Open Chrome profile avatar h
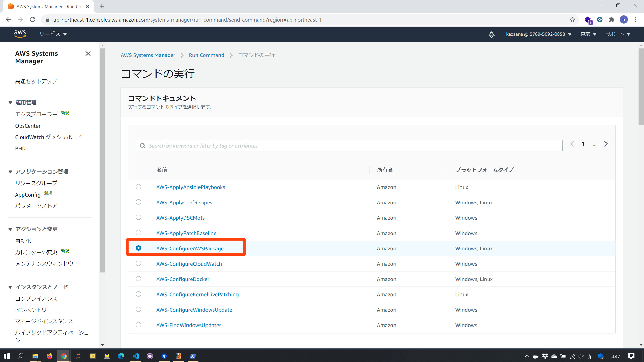644x362 pixels. pyautogui.click(x=624, y=19)
